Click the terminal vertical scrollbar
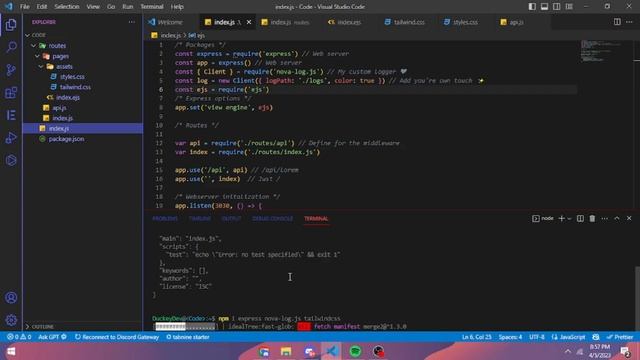 (x=637, y=297)
